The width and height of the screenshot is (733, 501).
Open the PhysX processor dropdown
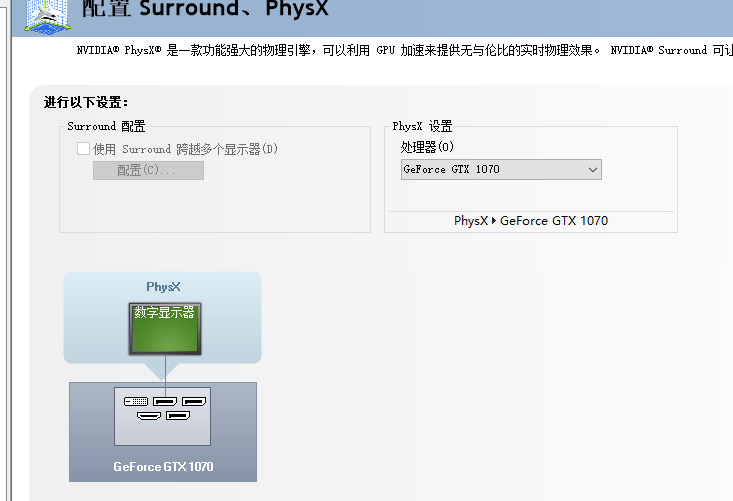point(501,169)
